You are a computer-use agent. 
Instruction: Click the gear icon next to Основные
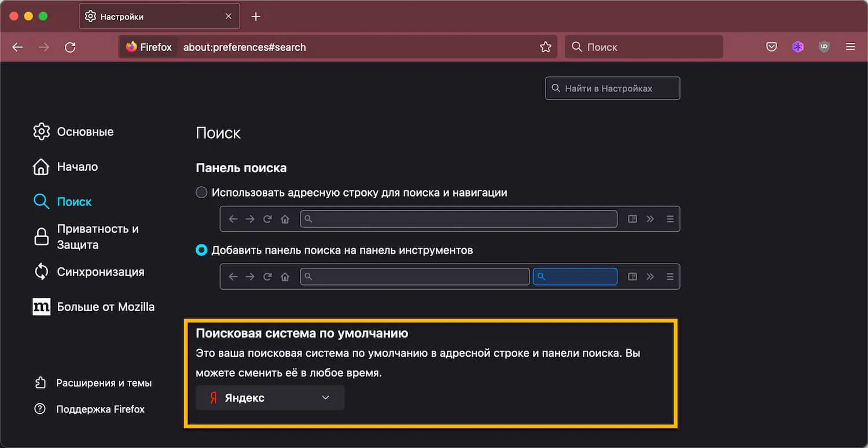[x=42, y=132]
